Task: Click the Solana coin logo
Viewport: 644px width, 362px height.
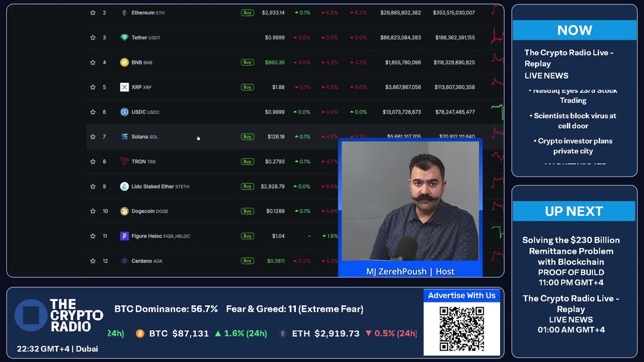Action: tap(124, 137)
